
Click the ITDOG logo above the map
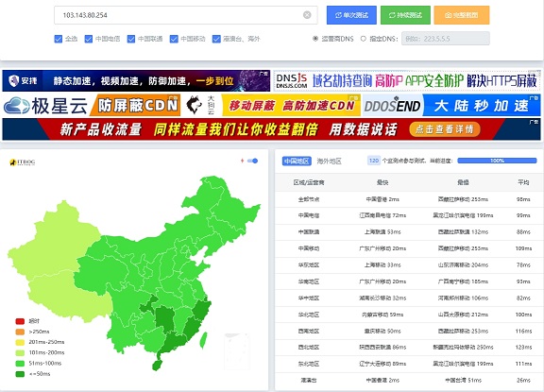pyautogui.click(x=23, y=162)
